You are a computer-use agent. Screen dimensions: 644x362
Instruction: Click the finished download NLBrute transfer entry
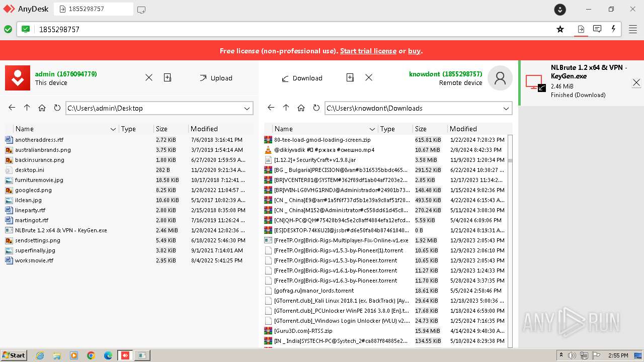(x=582, y=83)
